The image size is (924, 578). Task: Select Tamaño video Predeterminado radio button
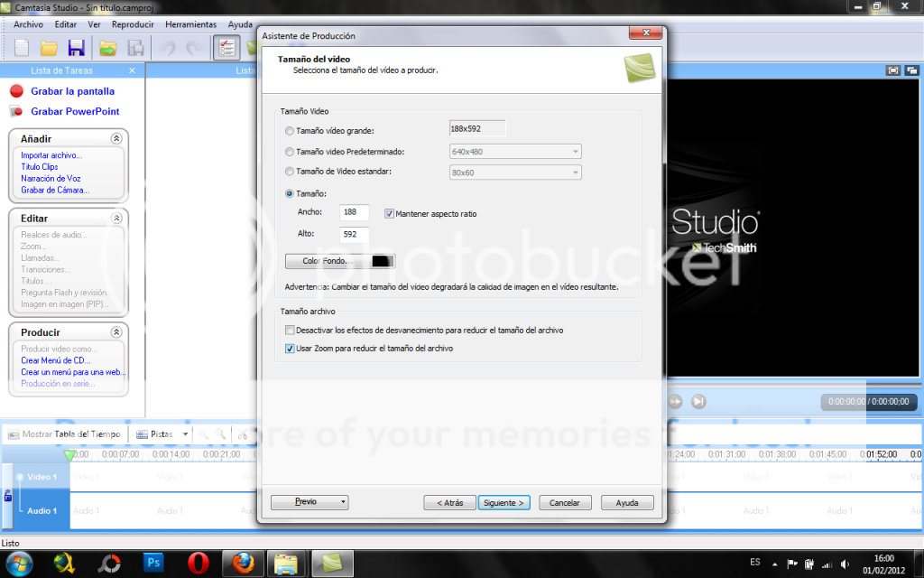tap(290, 152)
